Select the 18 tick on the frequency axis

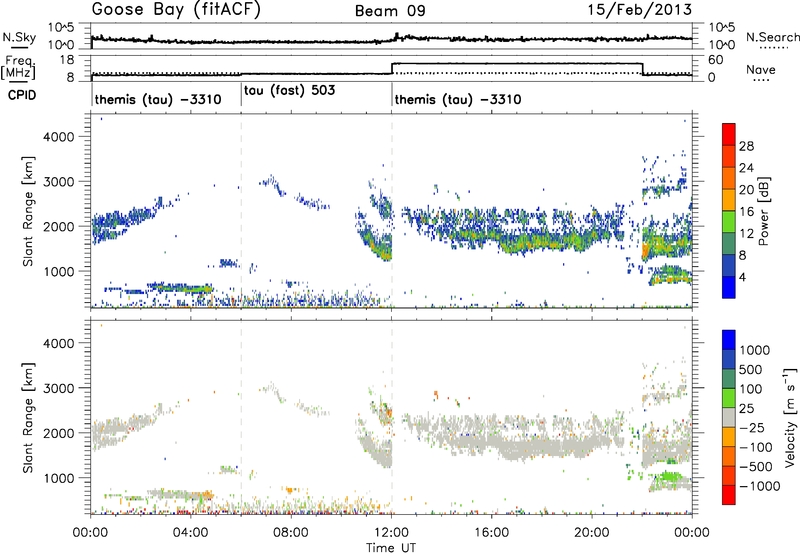[66, 60]
